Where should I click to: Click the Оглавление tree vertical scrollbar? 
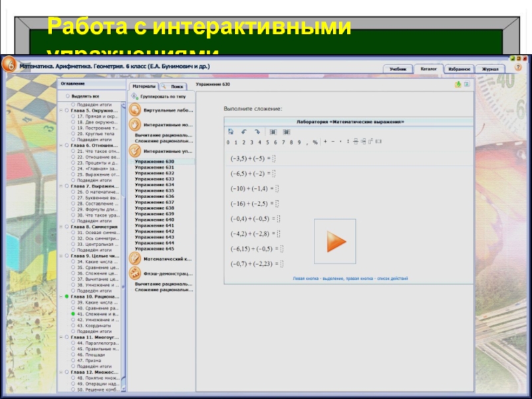[x=124, y=247]
